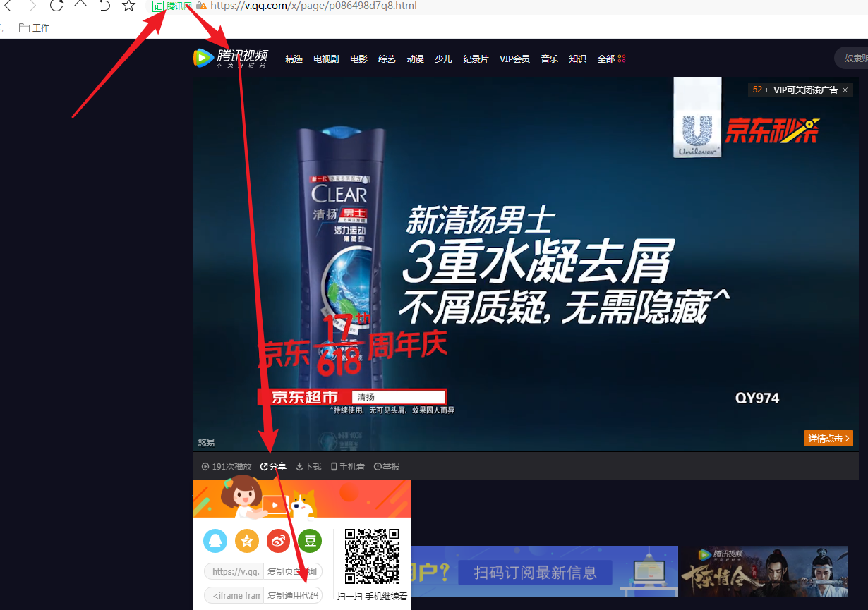This screenshot has height=610, width=868.
Task: Click the 腾讯视频 drama promo thumbnail
Action: (x=763, y=571)
